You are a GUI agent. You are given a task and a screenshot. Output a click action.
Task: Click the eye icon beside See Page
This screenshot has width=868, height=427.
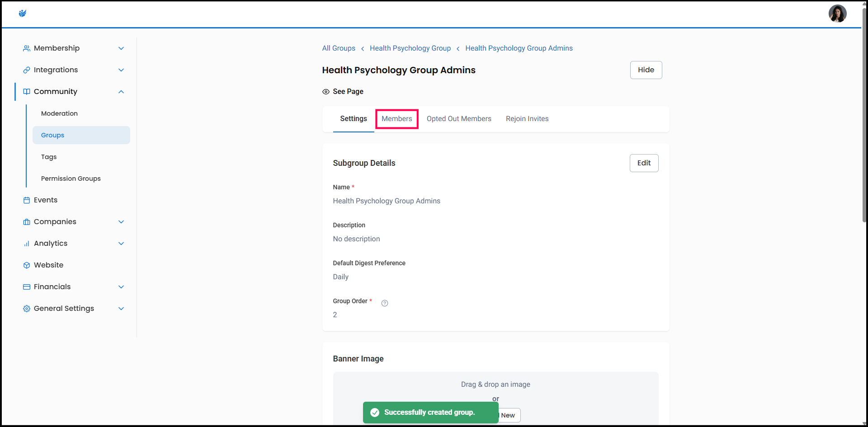(x=325, y=92)
